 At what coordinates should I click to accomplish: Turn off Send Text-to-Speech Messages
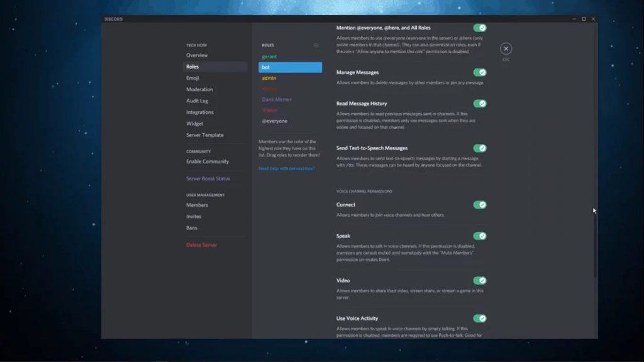point(480,148)
